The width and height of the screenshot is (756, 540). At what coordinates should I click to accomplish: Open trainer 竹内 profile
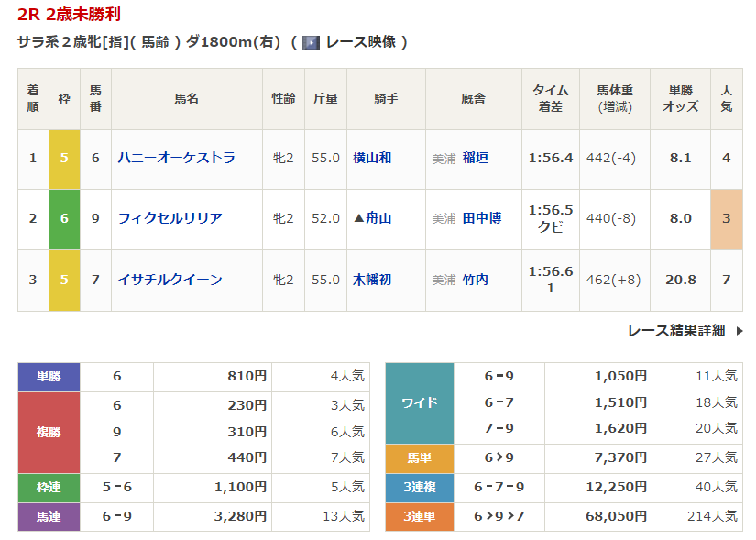pos(475,280)
